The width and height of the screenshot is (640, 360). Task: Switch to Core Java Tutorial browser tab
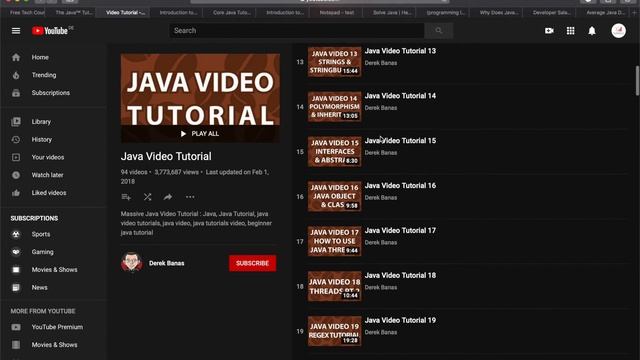[x=231, y=13]
